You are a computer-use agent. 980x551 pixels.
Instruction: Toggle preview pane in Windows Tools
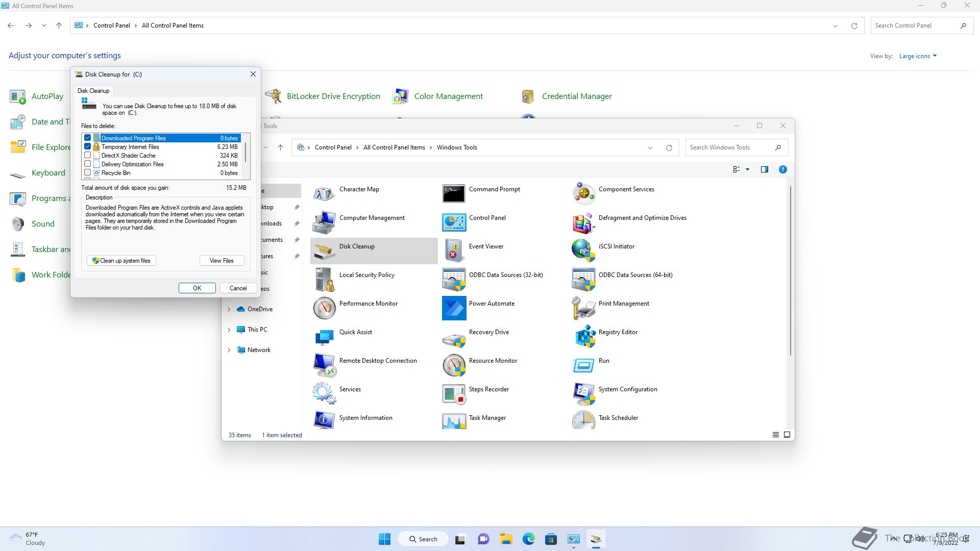click(764, 169)
